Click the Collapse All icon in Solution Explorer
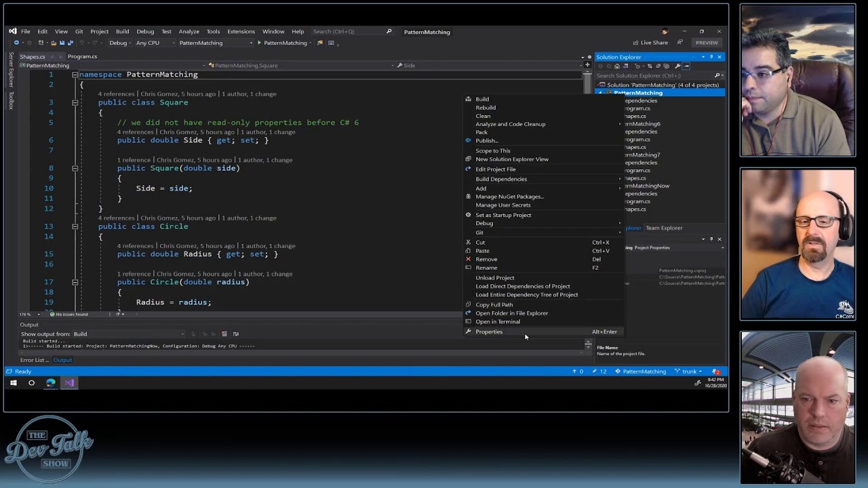The height and width of the screenshot is (488, 868). point(658,66)
